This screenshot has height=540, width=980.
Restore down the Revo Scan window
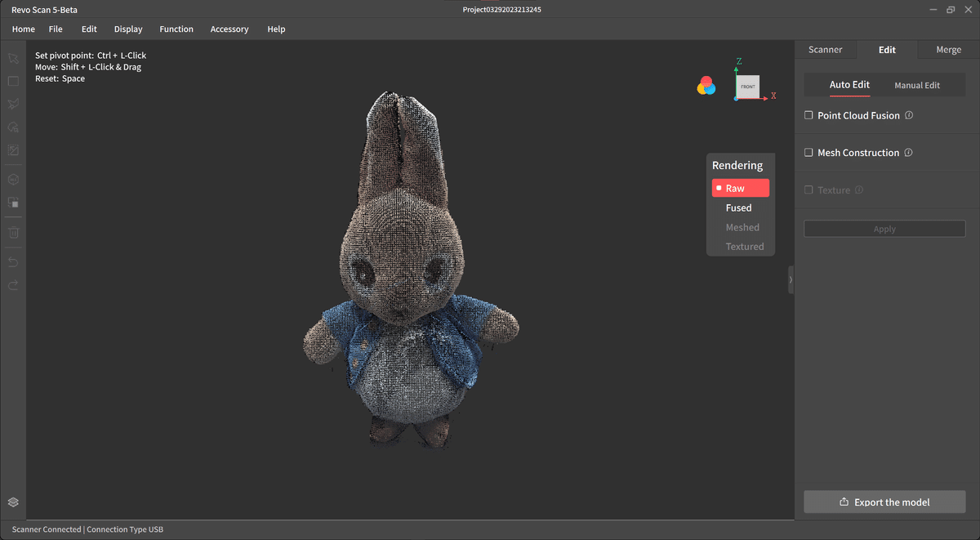click(x=951, y=10)
